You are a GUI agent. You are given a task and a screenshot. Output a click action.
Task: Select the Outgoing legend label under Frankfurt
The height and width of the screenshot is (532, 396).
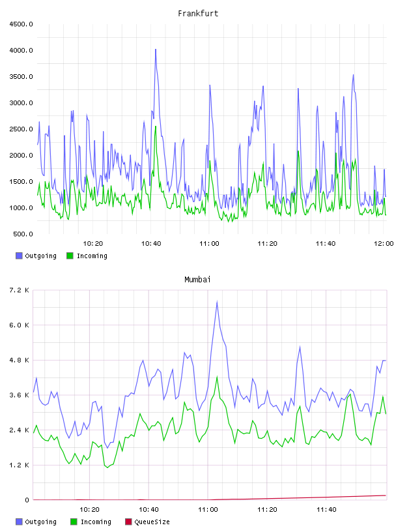40,256
